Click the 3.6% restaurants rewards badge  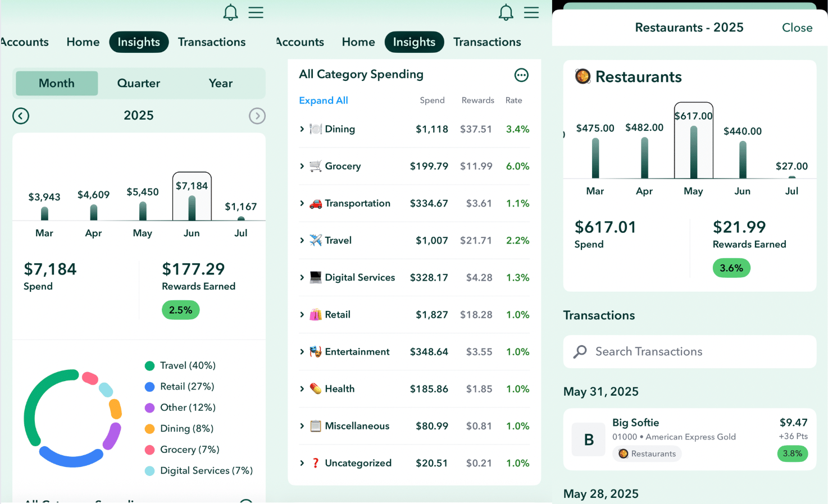click(x=731, y=268)
